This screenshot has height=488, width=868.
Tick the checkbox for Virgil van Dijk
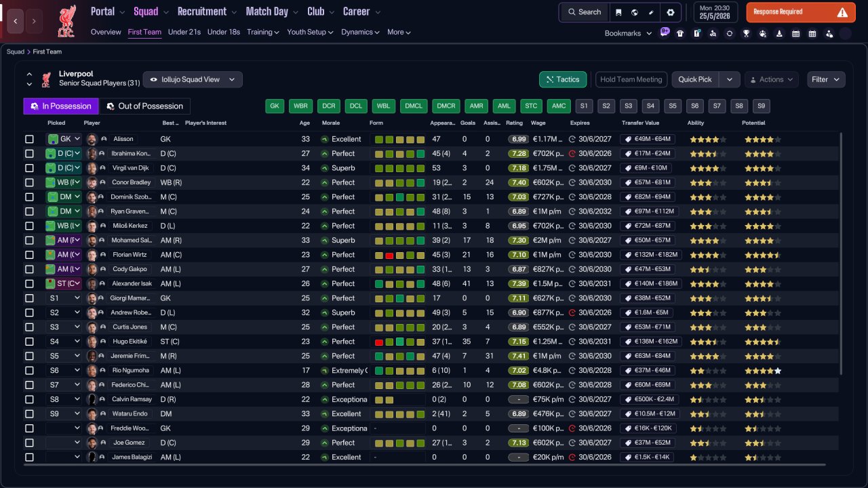pyautogui.click(x=29, y=168)
